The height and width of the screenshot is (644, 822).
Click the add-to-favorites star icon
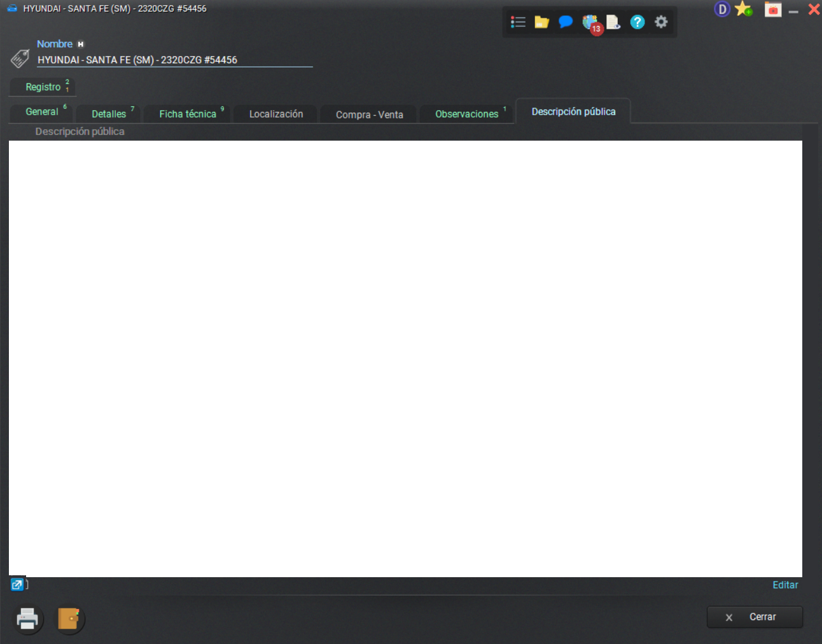743,9
